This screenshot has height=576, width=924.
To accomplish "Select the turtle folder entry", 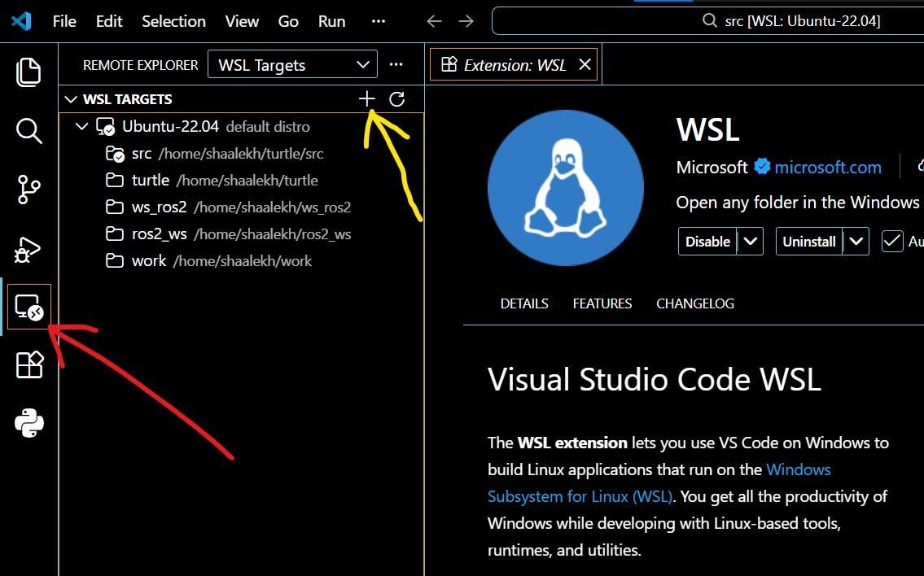I will pos(151,180).
